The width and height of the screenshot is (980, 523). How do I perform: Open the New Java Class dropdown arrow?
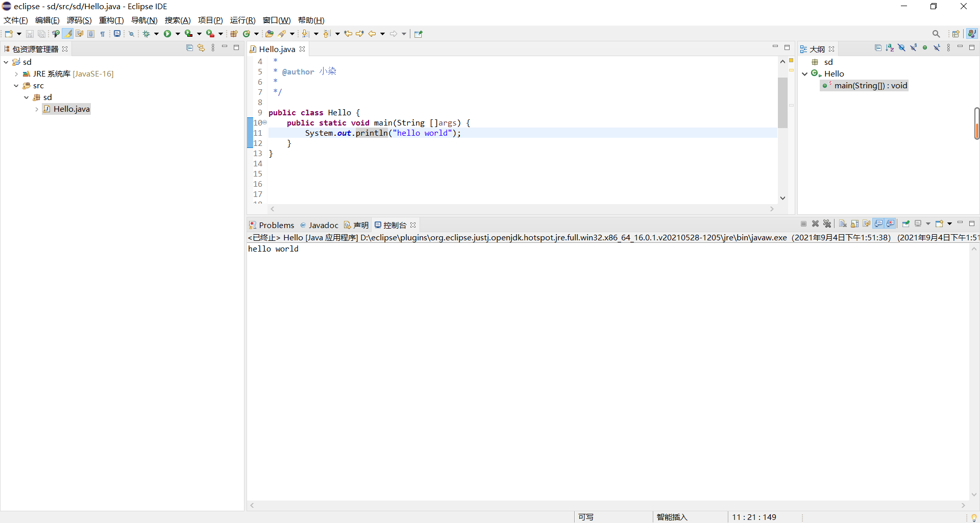pos(256,34)
